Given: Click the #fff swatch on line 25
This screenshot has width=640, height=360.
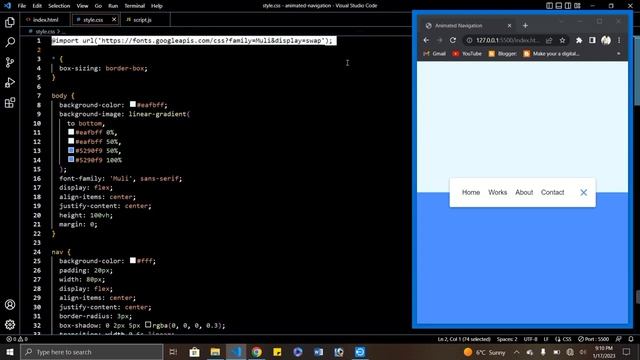Looking at the screenshot, I should click(133, 260).
